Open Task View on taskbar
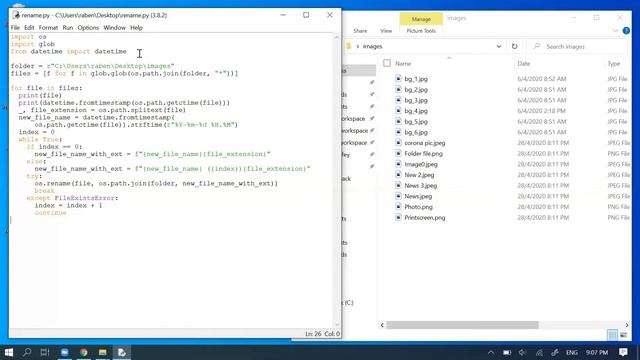The width and height of the screenshot is (640, 360). tap(45, 352)
